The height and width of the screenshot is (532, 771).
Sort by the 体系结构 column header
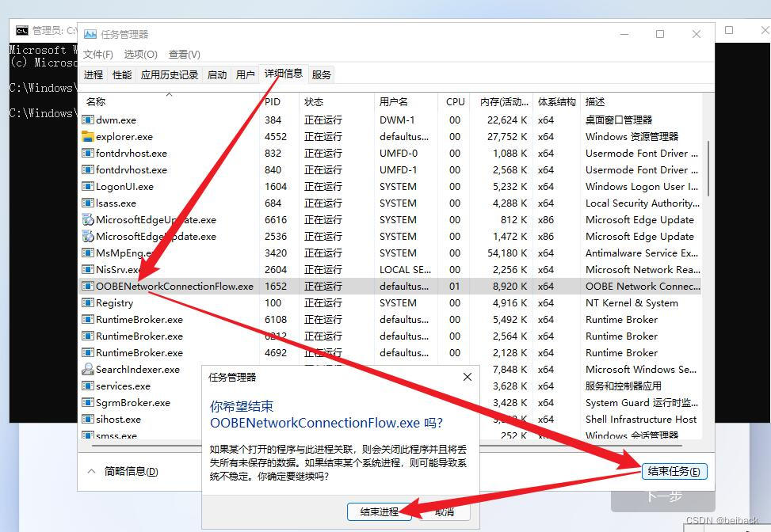(x=556, y=101)
